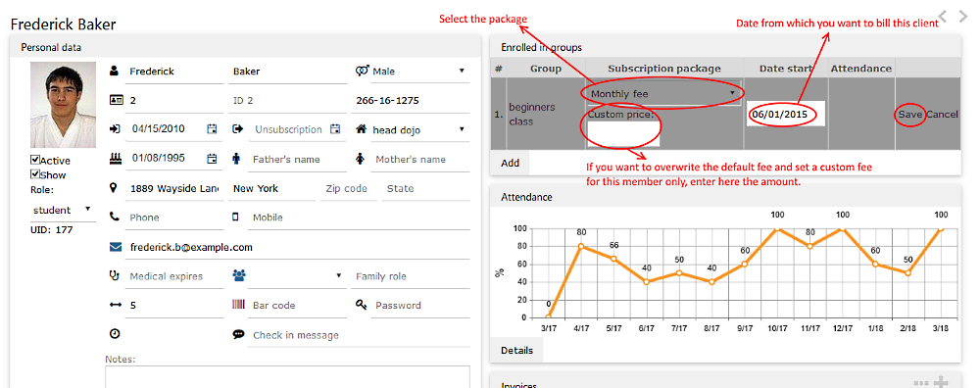Expand the Monthly fee package dropdown
980x388 pixels.
coord(663,94)
